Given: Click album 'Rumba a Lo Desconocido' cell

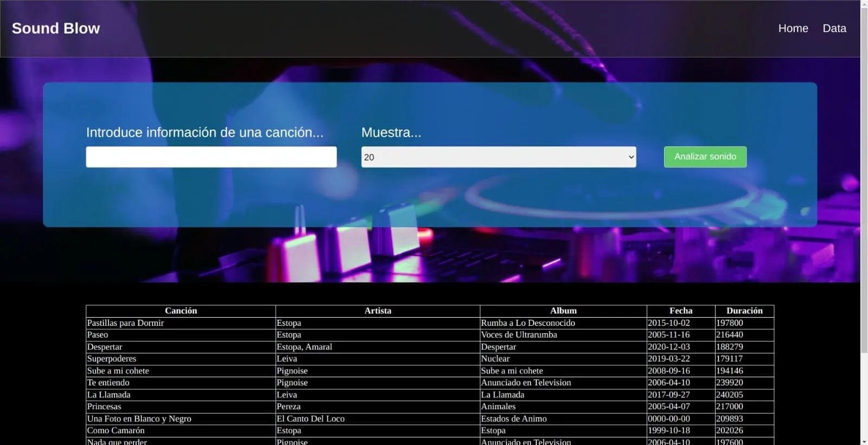Looking at the screenshot, I should pyautogui.click(x=563, y=323).
